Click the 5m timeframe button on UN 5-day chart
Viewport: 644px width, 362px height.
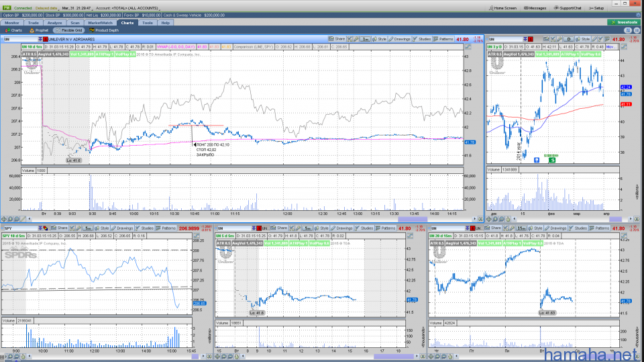click(307, 228)
